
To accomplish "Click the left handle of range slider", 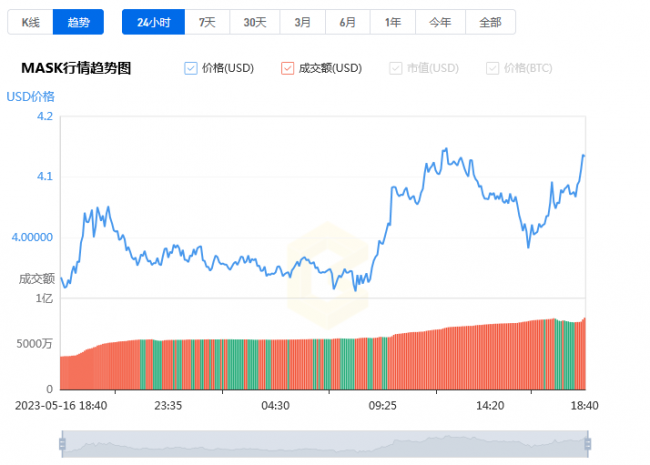I will pos(62,444).
